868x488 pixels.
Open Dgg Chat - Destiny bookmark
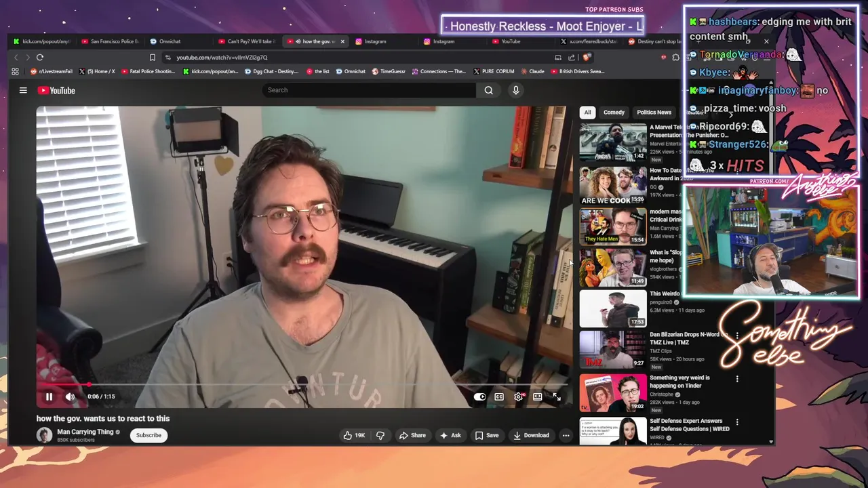point(271,71)
